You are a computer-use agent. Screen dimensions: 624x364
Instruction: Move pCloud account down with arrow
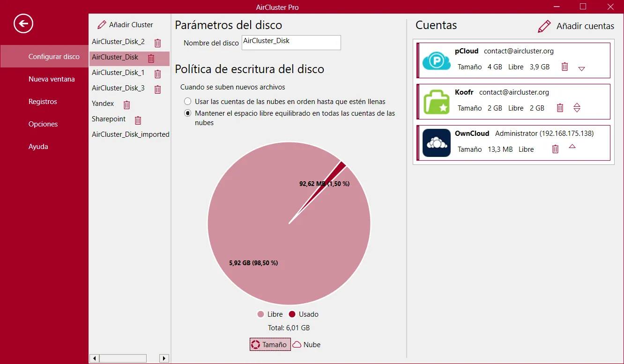coord(582,68)
